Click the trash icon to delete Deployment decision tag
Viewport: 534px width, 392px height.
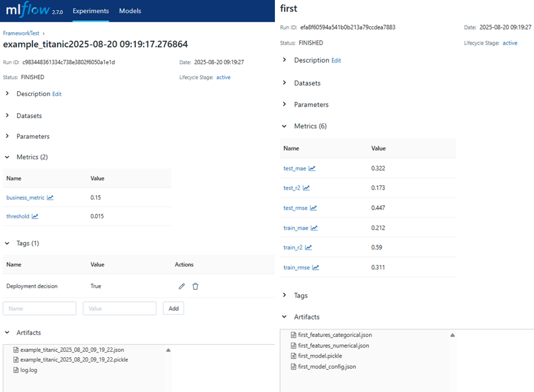point(195,286)
